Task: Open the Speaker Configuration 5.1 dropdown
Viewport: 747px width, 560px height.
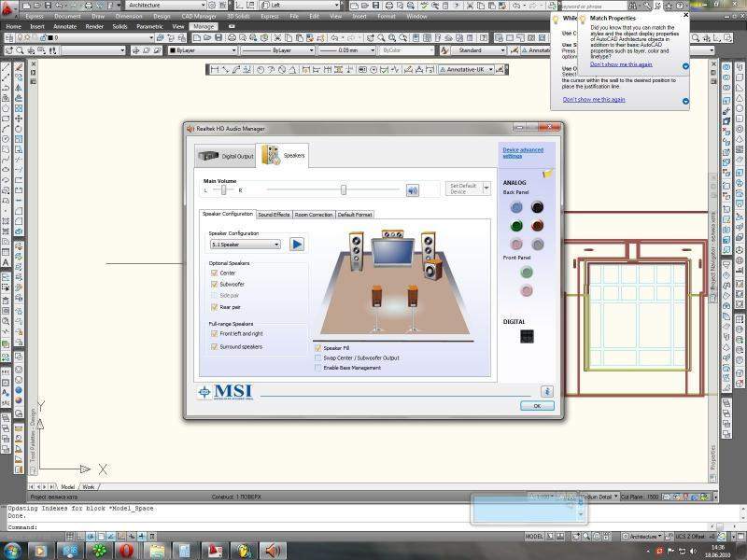Action: pos(246,245)
